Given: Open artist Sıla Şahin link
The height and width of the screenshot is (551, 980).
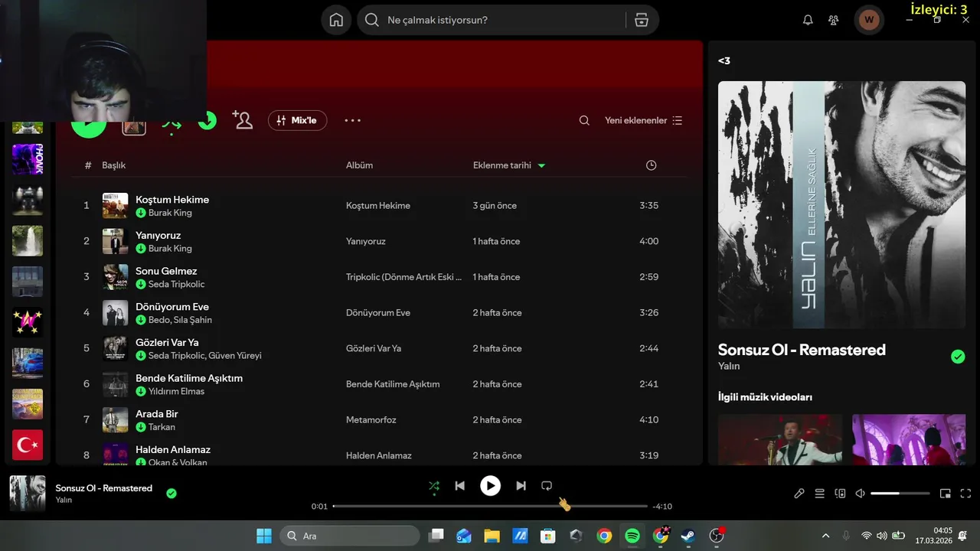Looking at the screenshot, I should pyautogui.click(x=194, y=320).
